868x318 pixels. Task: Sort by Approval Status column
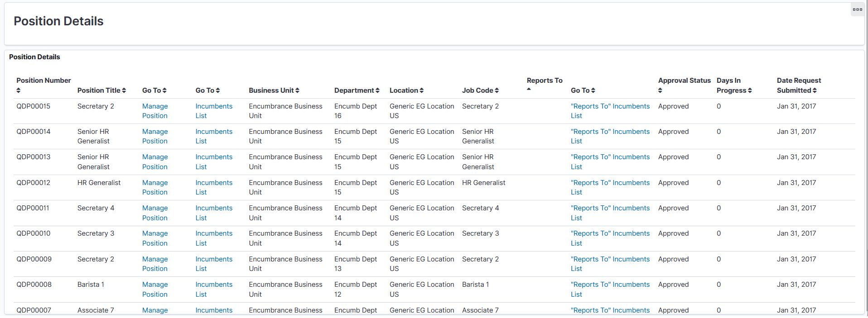click(660, 90)
